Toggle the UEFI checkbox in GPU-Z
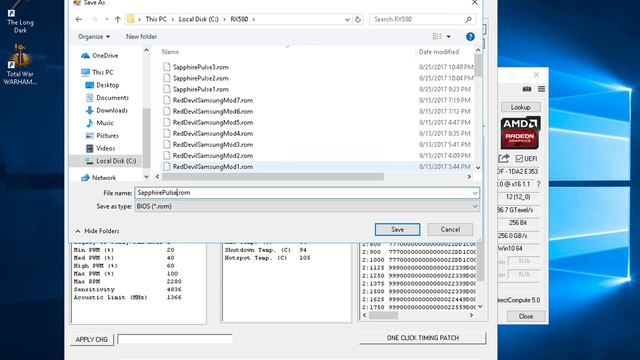Screen dimensions: 640x360 point(519,158)
